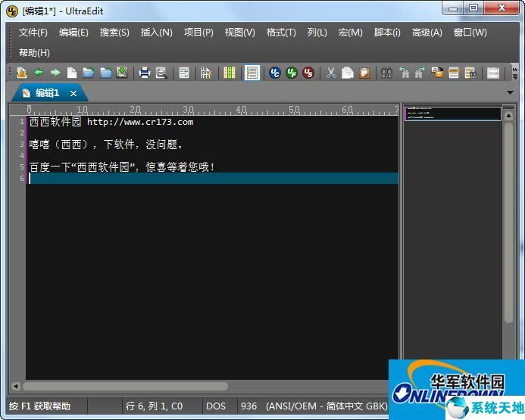Image resolution: width=525 pixels, height=420 pixels.
Task: Open the document templates toolbar icon
Action: pyautogui.click(x=22, y=73)
